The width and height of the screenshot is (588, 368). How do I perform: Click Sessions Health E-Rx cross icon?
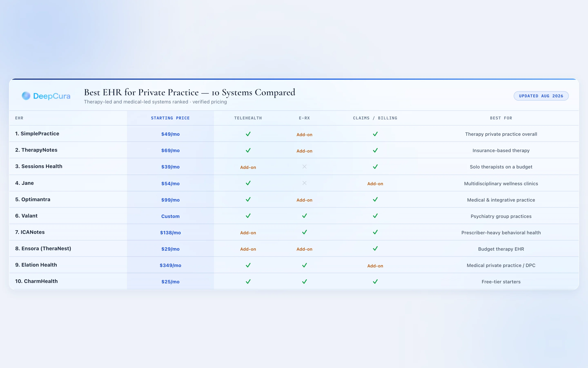(x=304, y=167)
